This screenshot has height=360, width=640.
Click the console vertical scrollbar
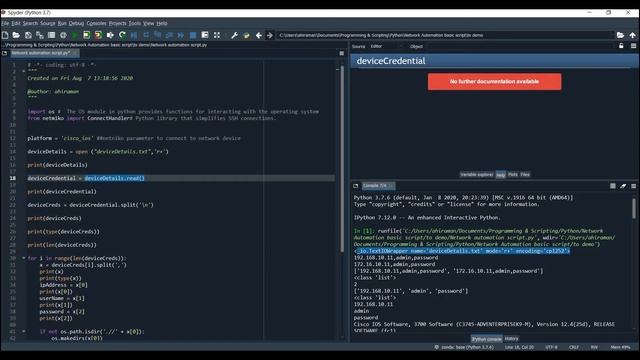point(634,208)
